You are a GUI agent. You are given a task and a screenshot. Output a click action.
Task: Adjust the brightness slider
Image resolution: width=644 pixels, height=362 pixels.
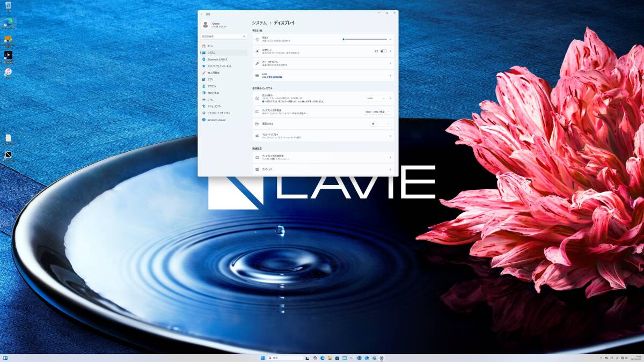[x=364, y=39]
